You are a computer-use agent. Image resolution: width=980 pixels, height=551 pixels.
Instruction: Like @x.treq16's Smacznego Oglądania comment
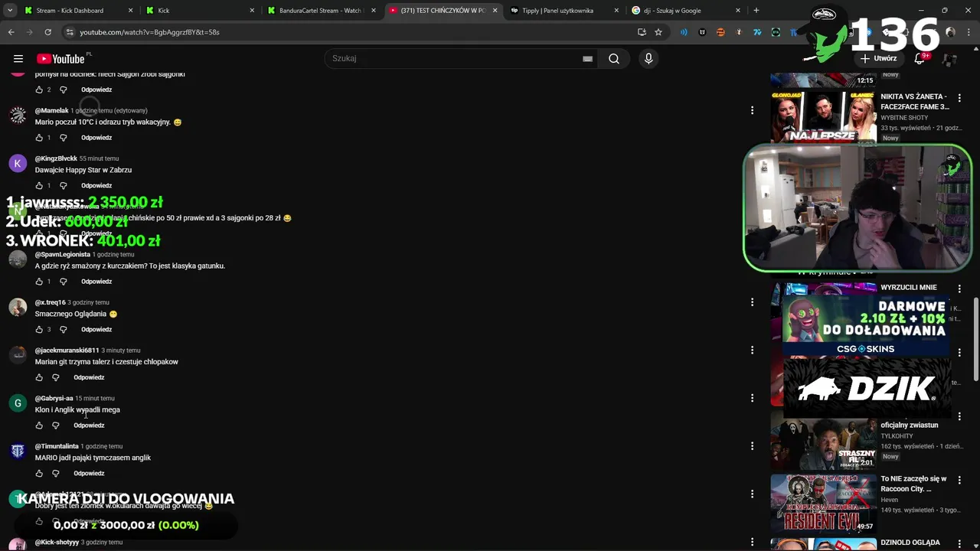click(x=39, y=330)
